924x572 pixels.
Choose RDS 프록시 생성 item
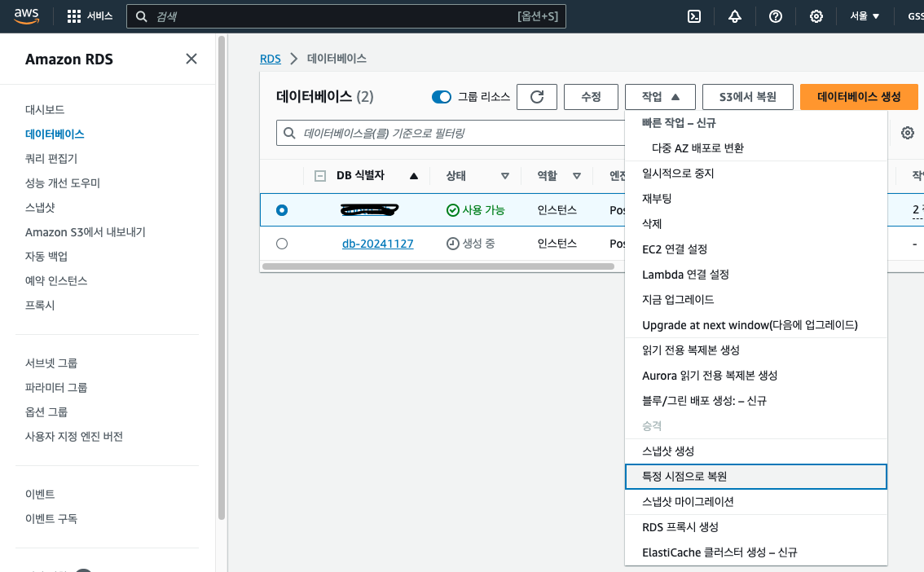coord(756,527)
